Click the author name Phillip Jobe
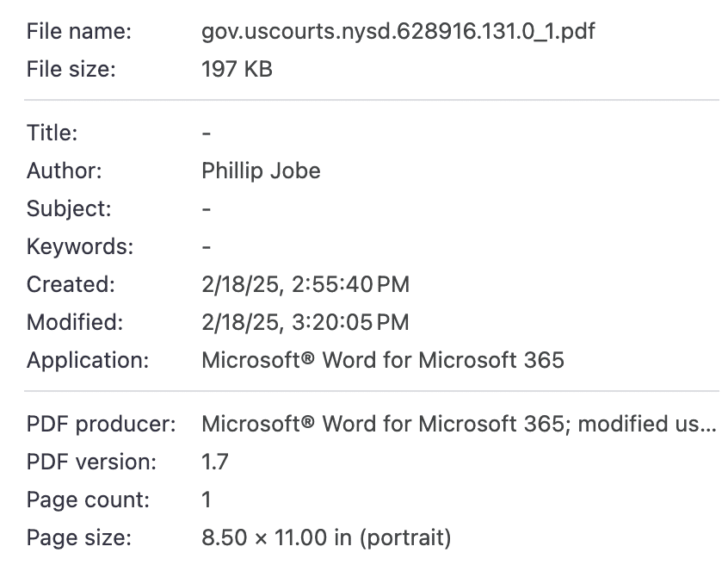728x565 pixels. pyautogui.click(x=261, y=171)
